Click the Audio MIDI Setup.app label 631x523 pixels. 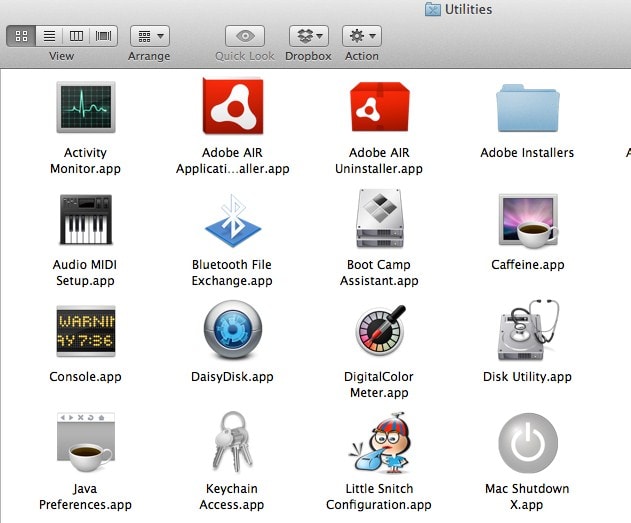[x=85, y=272]
